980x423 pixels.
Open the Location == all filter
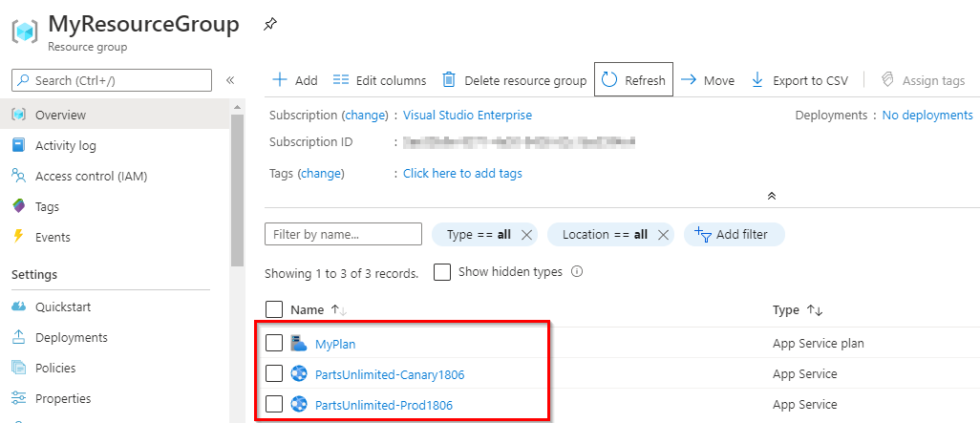[605, 234]
